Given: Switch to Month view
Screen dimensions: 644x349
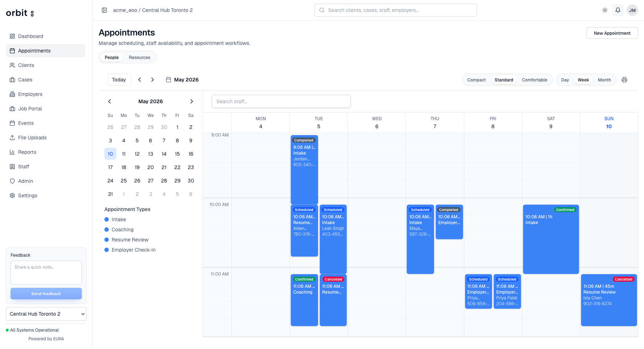Looking at the screenshot, I should coord(604,80).
